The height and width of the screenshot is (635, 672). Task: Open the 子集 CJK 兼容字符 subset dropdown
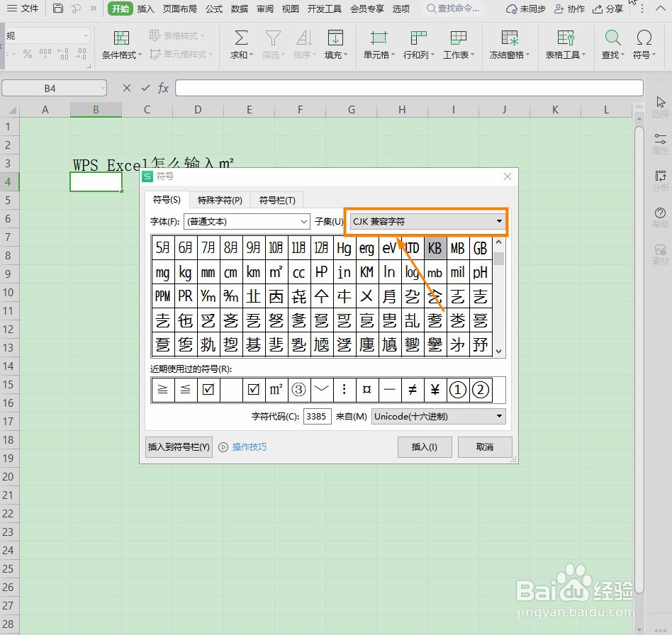(x=427, y=222)
